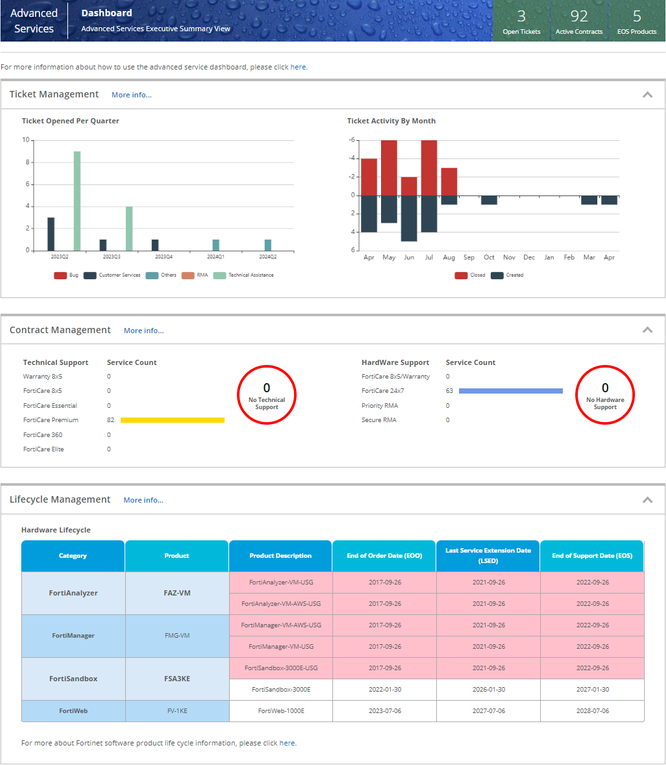The image size is (666, 765).
Task: Select the FMG-VM product cell
Action: 177,636
